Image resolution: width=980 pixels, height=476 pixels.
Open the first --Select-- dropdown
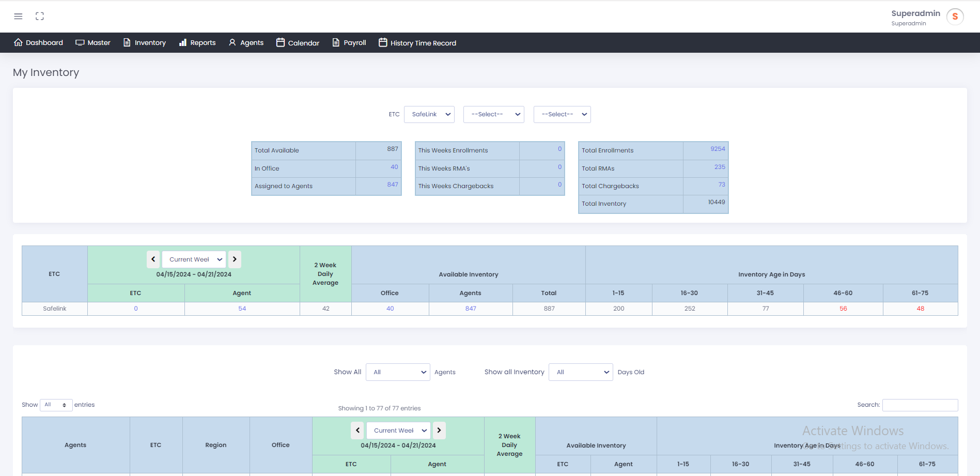(x=494, y=114)
